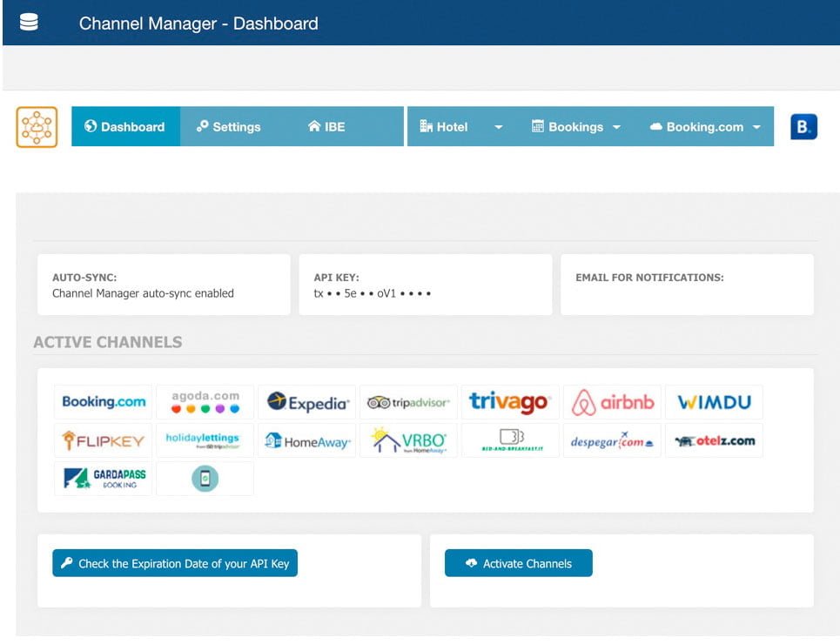
Task: Click the EMAIL FOR NOTIFICATIONS label
Action: (x=650, y=278)
